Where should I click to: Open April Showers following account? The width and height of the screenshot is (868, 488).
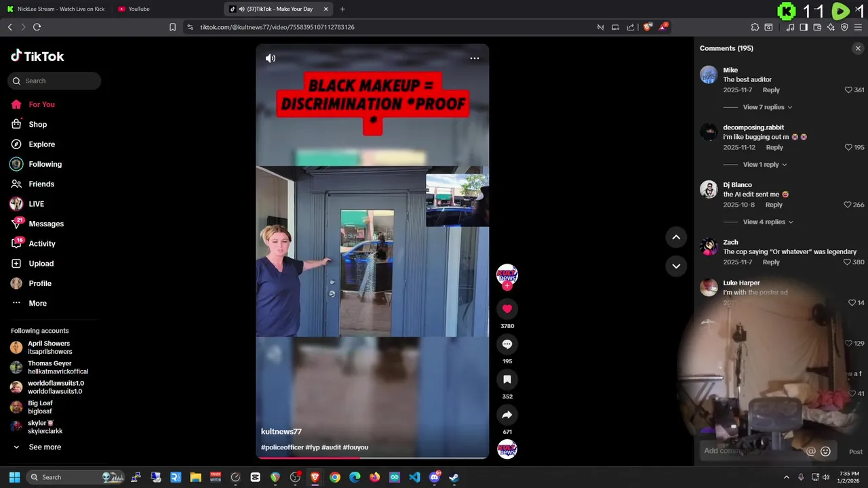49,348
